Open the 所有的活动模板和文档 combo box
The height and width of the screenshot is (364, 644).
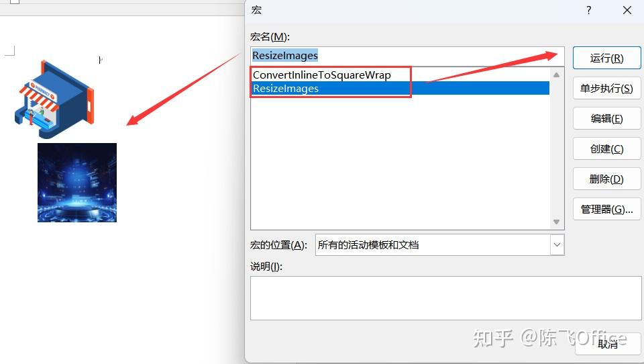pyautogui.click(x=439, y=244)
